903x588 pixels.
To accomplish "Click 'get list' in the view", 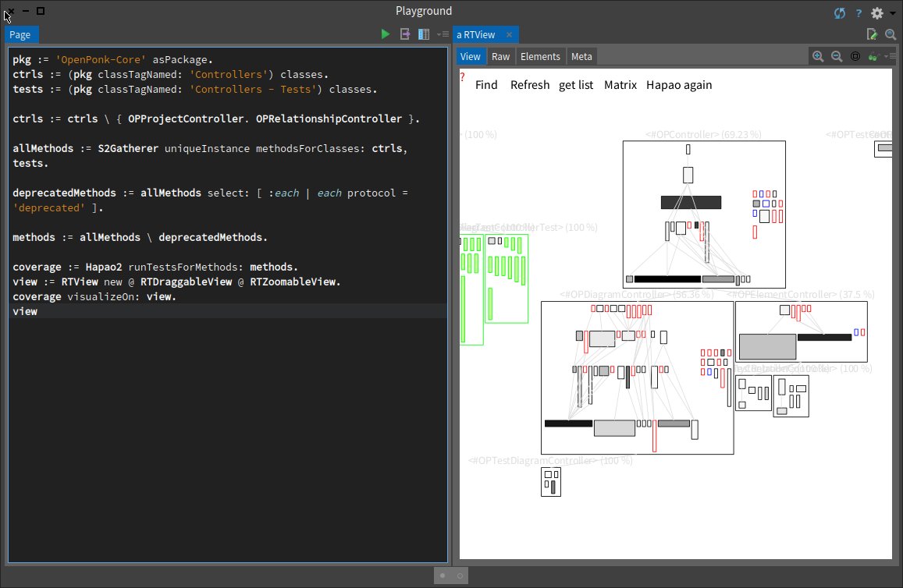I will click(x=576, y=85).
